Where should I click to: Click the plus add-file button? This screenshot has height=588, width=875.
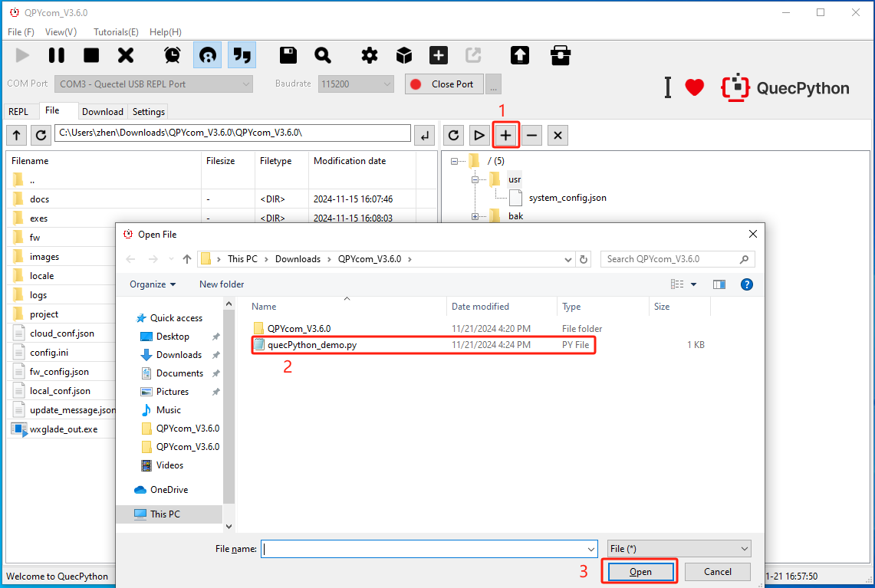pyautogui.click(x=505, y=135)
